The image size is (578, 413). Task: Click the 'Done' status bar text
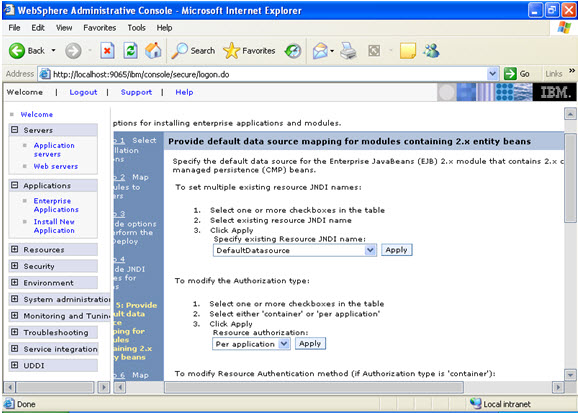tap(26, 404)
